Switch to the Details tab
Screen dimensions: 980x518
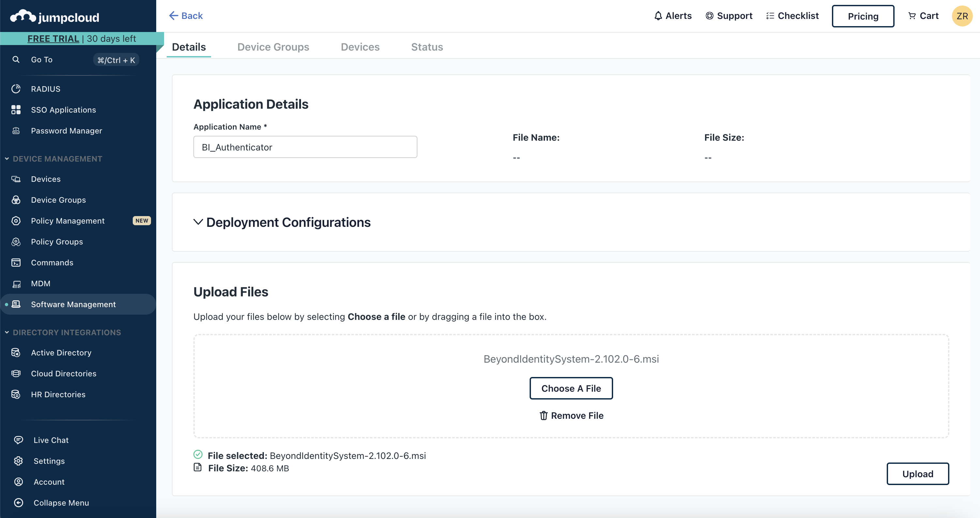point(189,47)
